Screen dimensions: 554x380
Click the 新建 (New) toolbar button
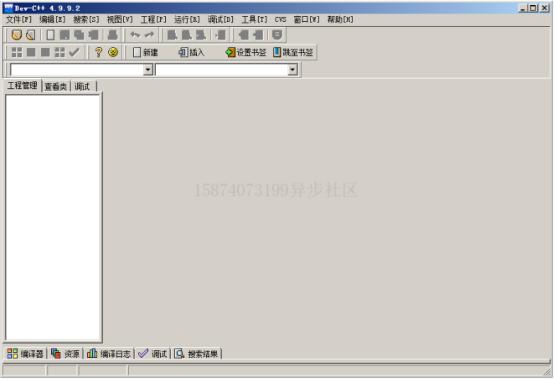pos(145,52)
